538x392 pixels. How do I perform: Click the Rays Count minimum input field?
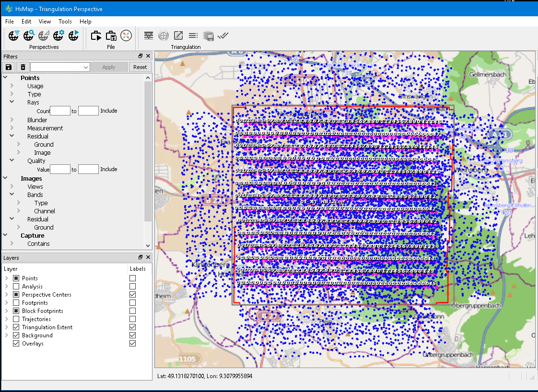(60, 111)
